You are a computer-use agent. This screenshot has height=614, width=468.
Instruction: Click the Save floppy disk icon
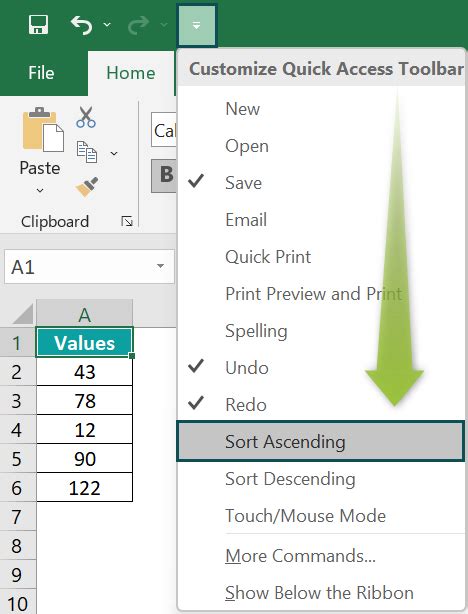tap(38, 25)
